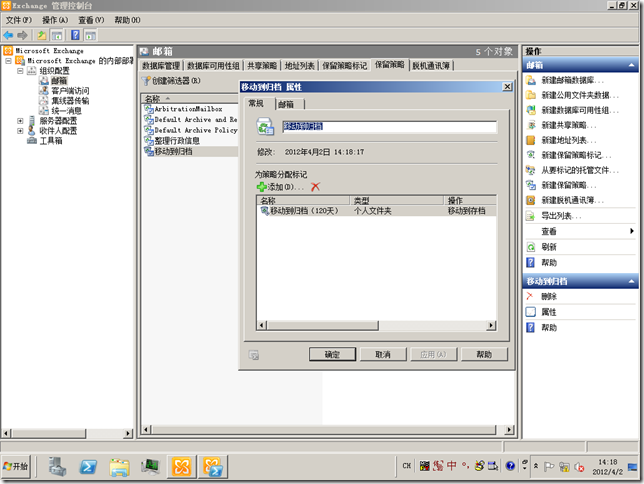Click the blue help icon in toolbar

tap(75, 35)
